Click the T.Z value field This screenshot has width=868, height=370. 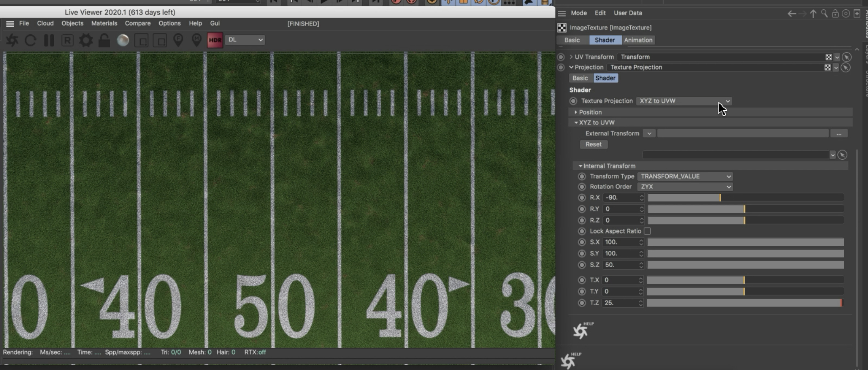(x=620, y=303)
